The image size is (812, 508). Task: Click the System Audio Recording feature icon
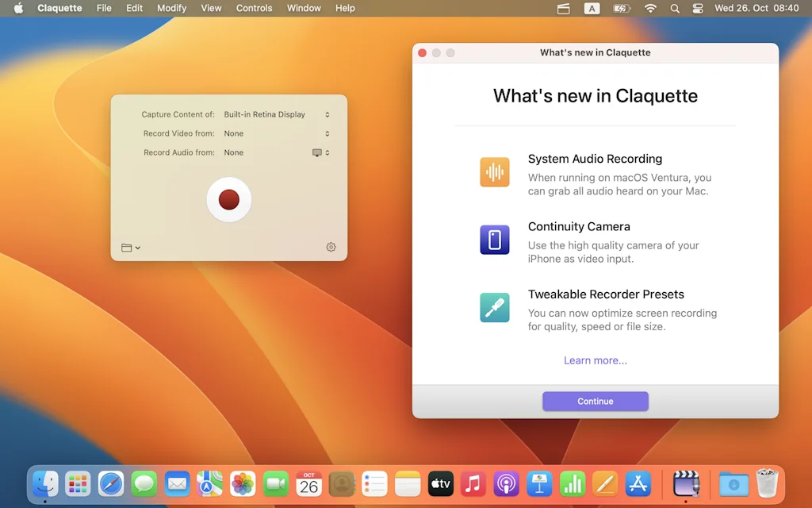495,171
